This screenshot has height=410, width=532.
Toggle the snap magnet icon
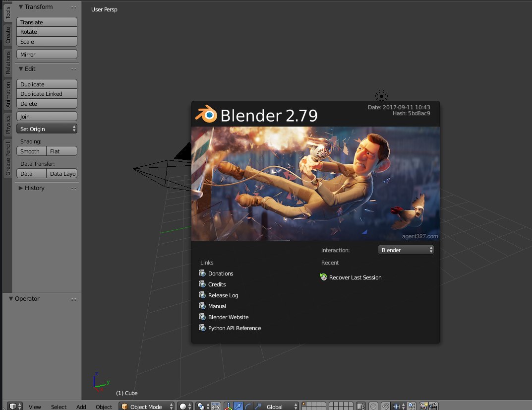385,406
